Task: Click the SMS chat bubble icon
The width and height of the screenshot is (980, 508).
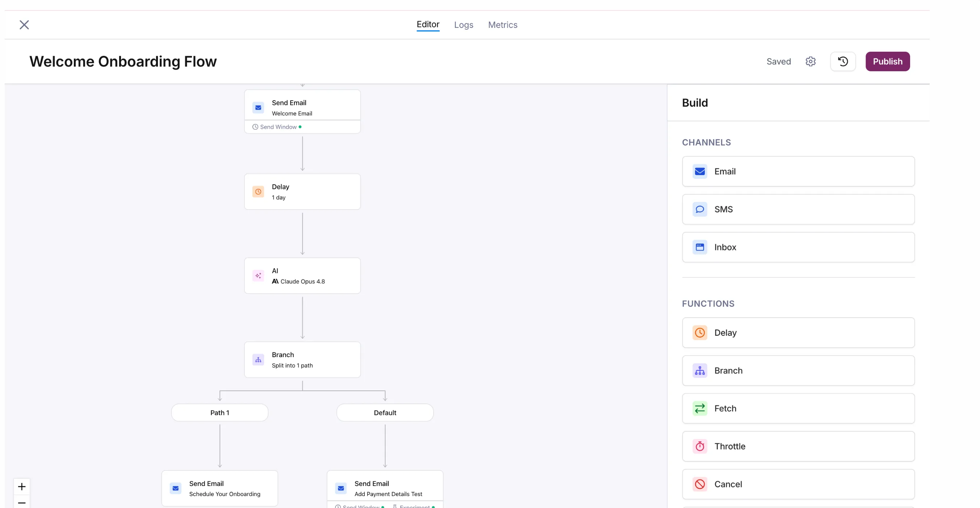Action: (x=699, y=209)
